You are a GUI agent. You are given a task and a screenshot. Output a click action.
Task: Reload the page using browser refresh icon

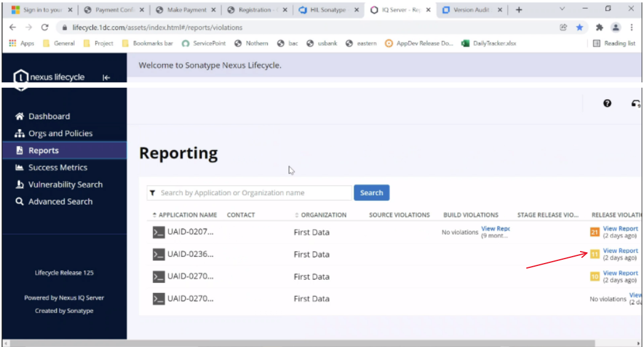coord(45,28)
